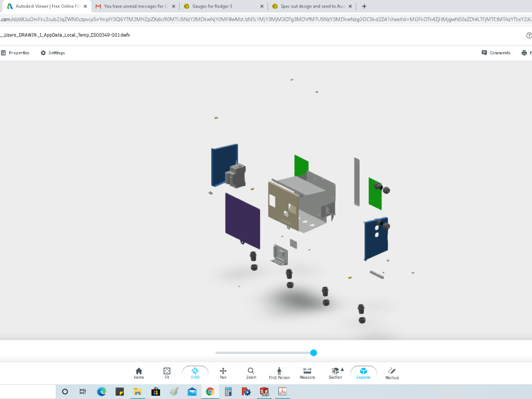The image size is (532, 399).
Task: Toggle off the active Orbit tool
Action: click(195, 372)
